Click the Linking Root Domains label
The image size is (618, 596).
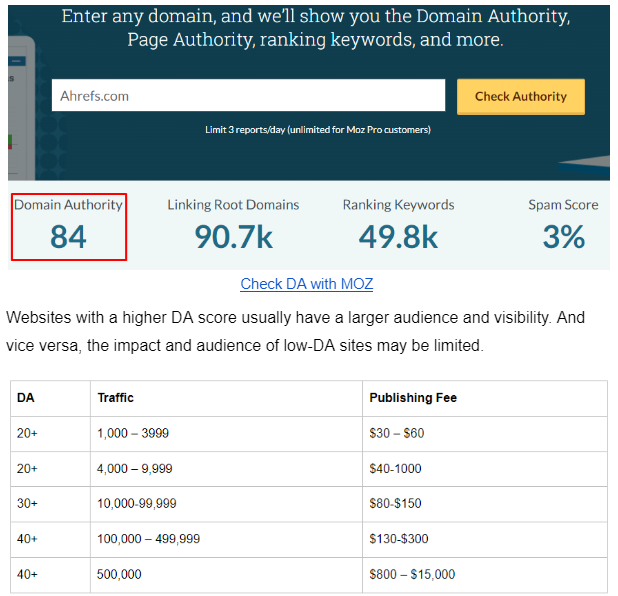coord(233,205)
